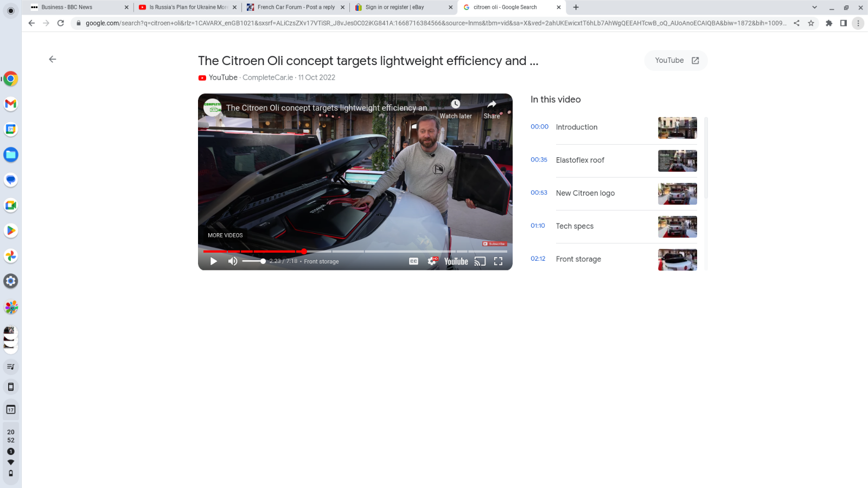
Task: Open Chrome three-dot menu
Action: point(858,23)
